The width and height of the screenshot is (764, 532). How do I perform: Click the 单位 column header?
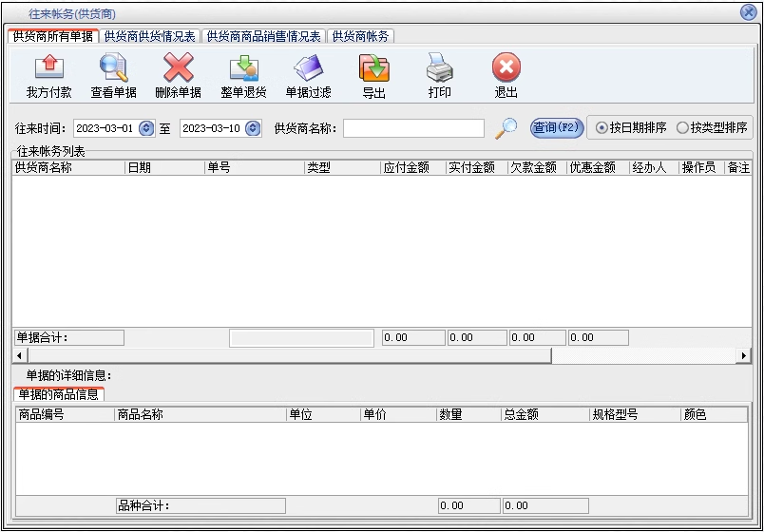(323, 415)
